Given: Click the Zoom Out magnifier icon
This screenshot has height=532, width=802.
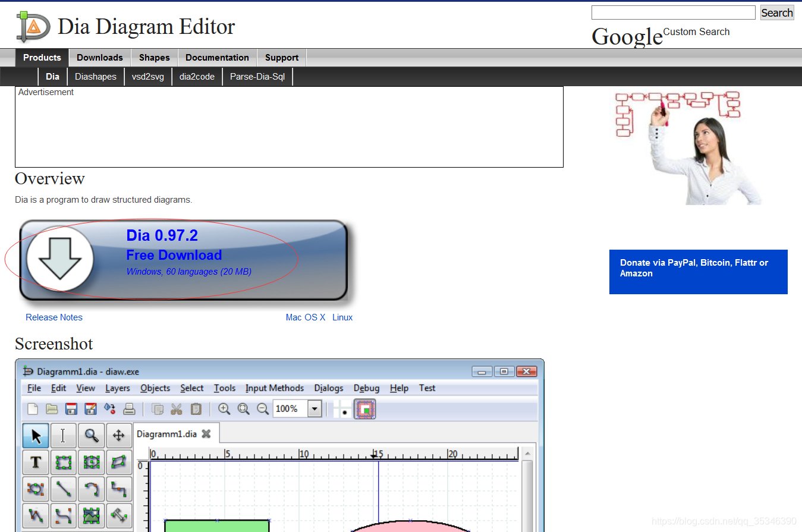Looking at the screenshot, I should (263, 409).
